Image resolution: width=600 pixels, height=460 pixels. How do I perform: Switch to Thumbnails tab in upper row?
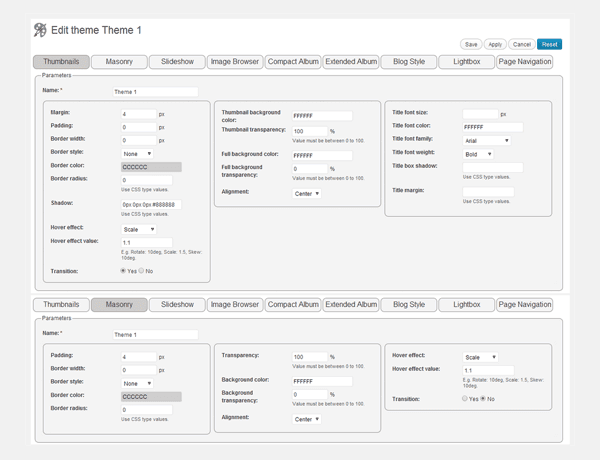[61, 62]
